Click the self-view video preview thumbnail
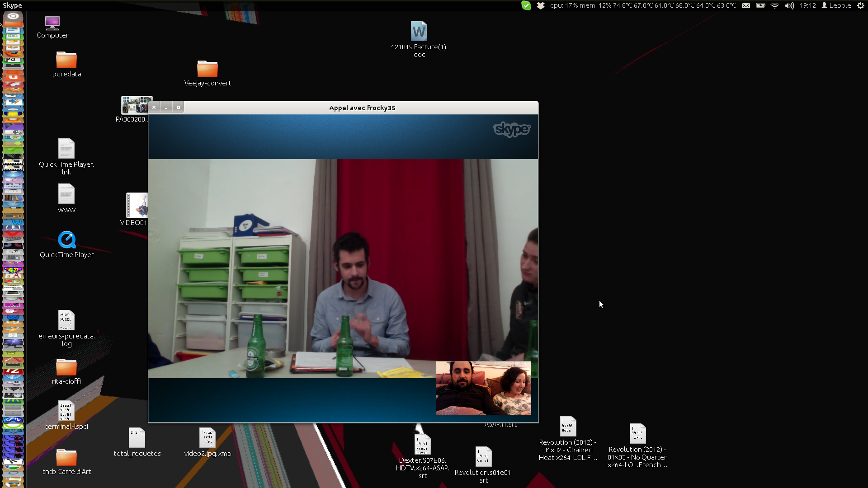 pos(483,388)
